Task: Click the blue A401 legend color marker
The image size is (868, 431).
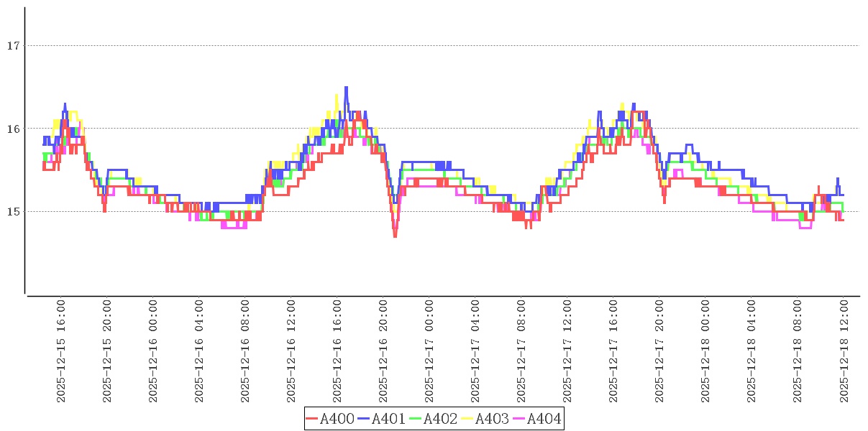Action: (364, 419)
